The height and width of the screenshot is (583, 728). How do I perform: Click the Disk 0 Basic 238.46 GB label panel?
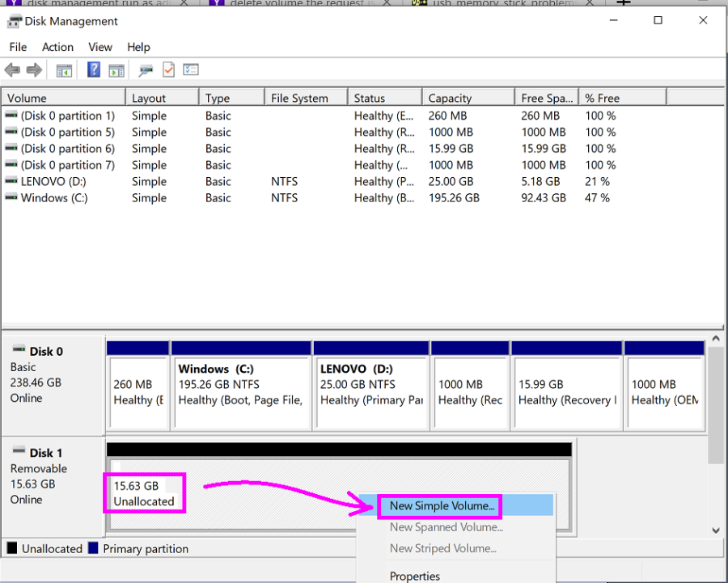tap(53, 385)
